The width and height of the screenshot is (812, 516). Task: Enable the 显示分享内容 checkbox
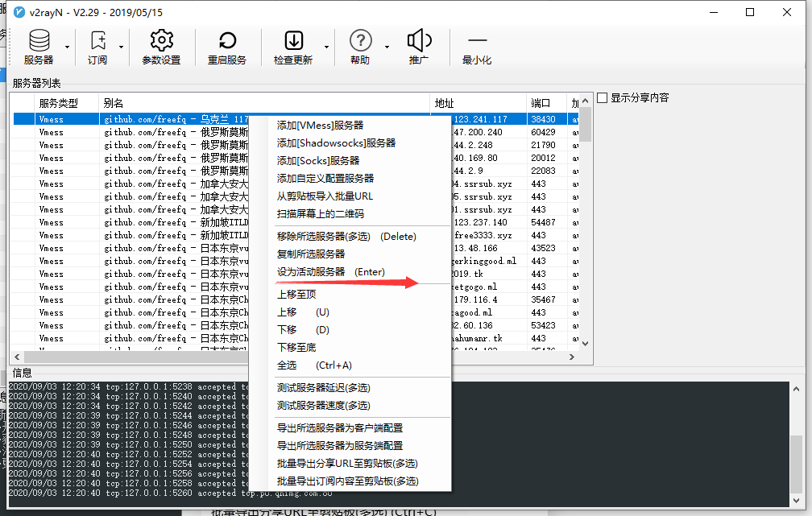tap(601, 97)
